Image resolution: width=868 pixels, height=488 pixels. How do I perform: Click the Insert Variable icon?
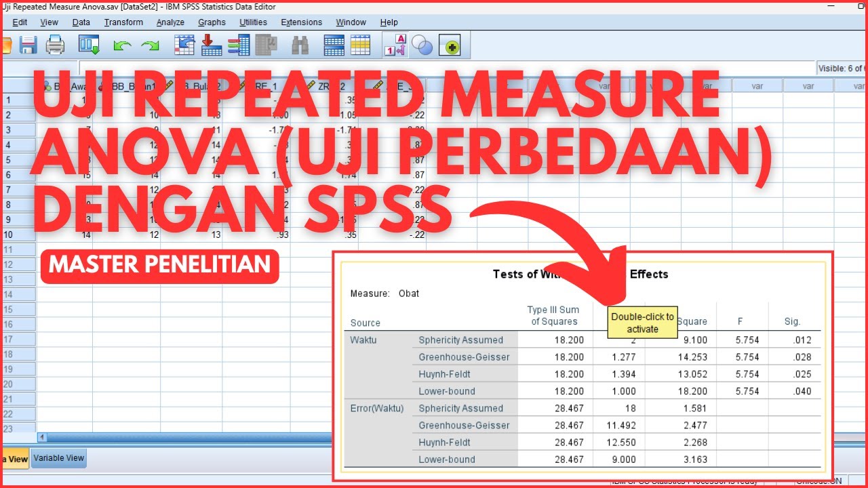tap(360, 45)
